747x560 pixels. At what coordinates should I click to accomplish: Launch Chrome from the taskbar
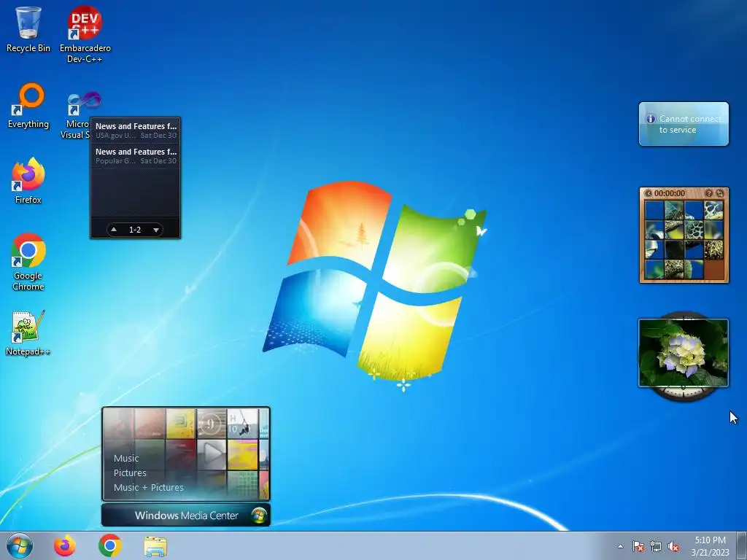[110, 545]
